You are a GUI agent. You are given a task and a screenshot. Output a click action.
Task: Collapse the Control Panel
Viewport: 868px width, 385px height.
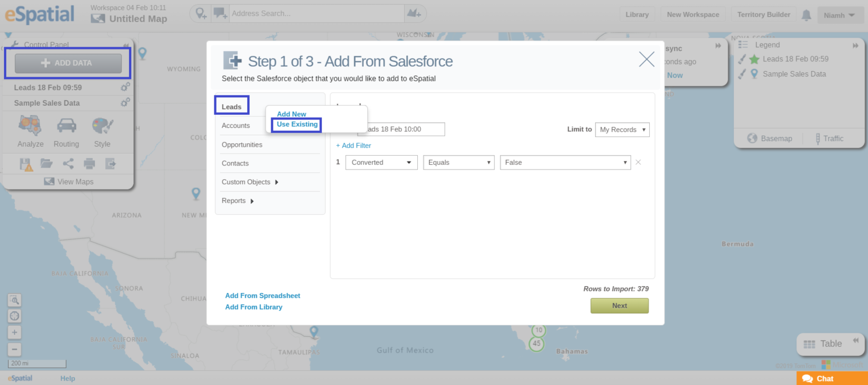(x=126, y=45)
